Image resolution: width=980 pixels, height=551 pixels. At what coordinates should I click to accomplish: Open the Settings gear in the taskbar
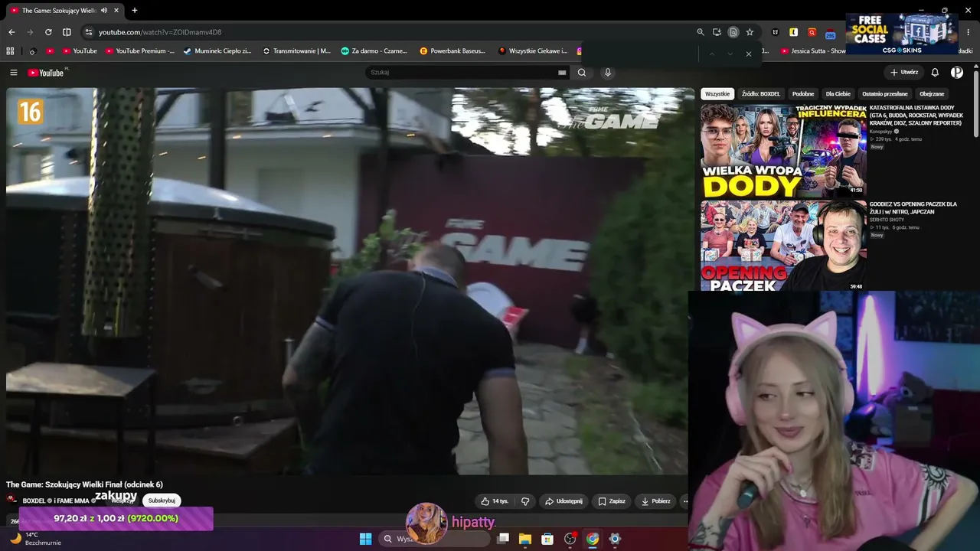615,539
